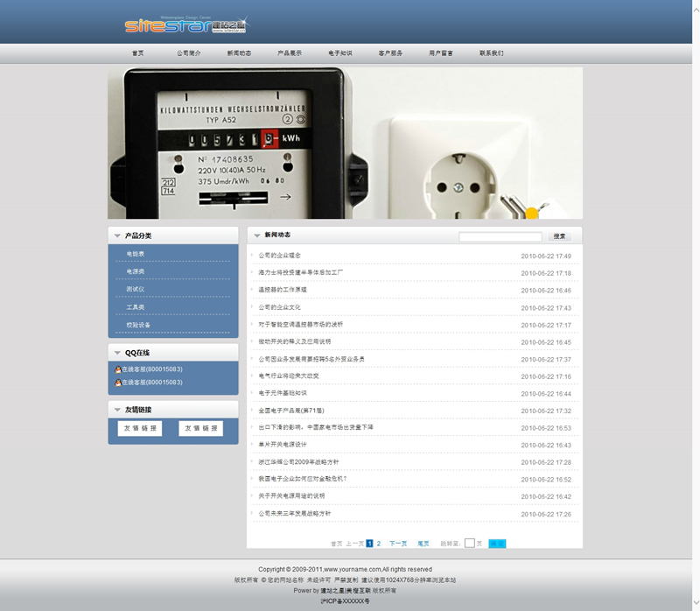This screenshot has height=611, width=700.
Task: Open the 电能表 product category
Action: point(135,254)
